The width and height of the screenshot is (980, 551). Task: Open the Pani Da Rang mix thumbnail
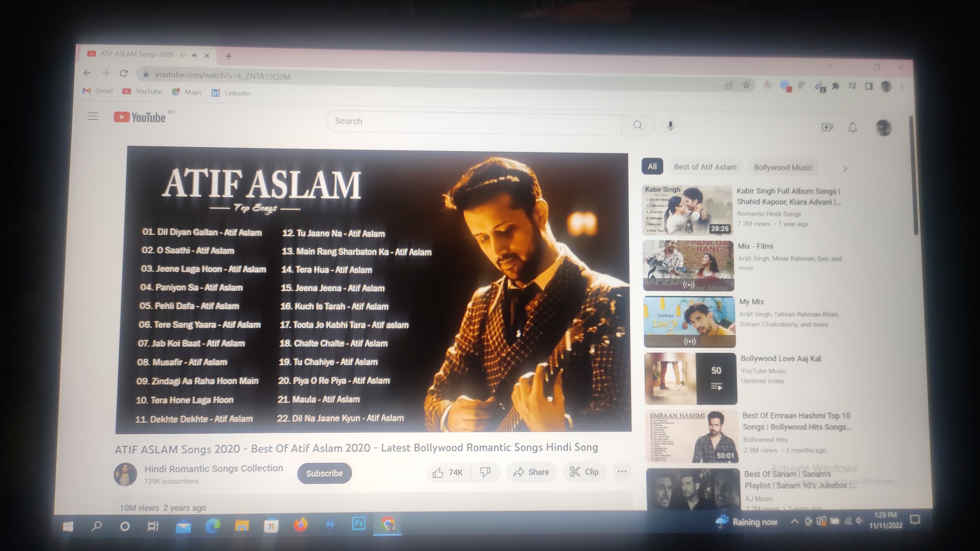click(x=688, y=265)
